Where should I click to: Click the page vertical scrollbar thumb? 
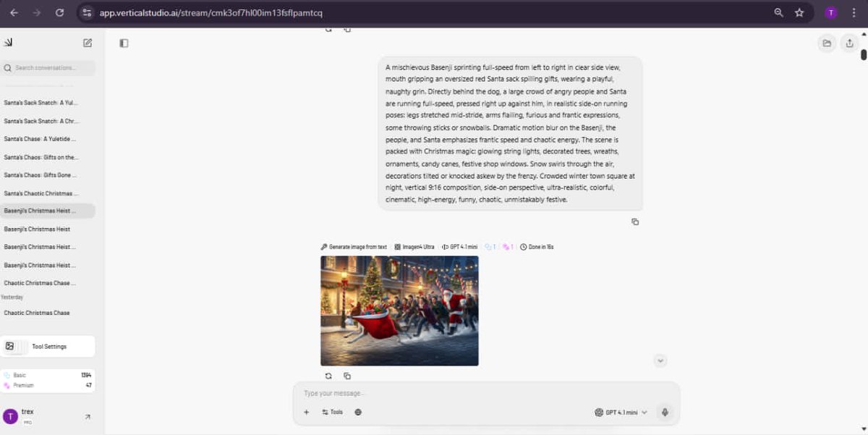click(x=864, y=54)
